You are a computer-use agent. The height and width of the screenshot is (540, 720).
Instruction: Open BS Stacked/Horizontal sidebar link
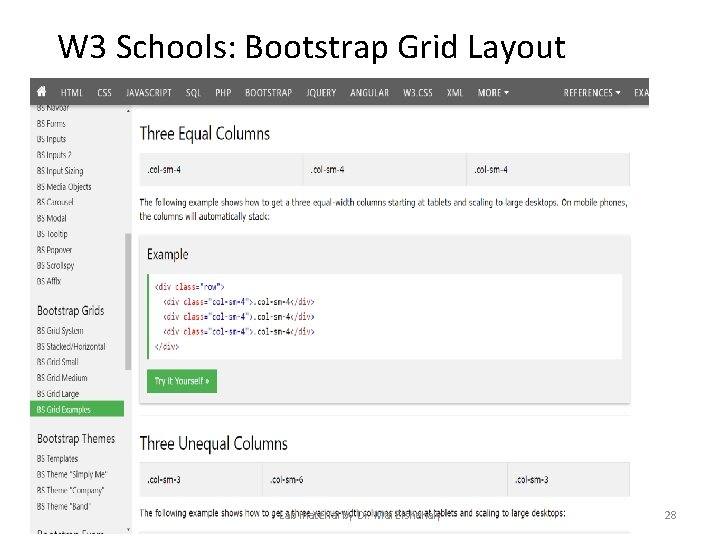tap(71, 347)
